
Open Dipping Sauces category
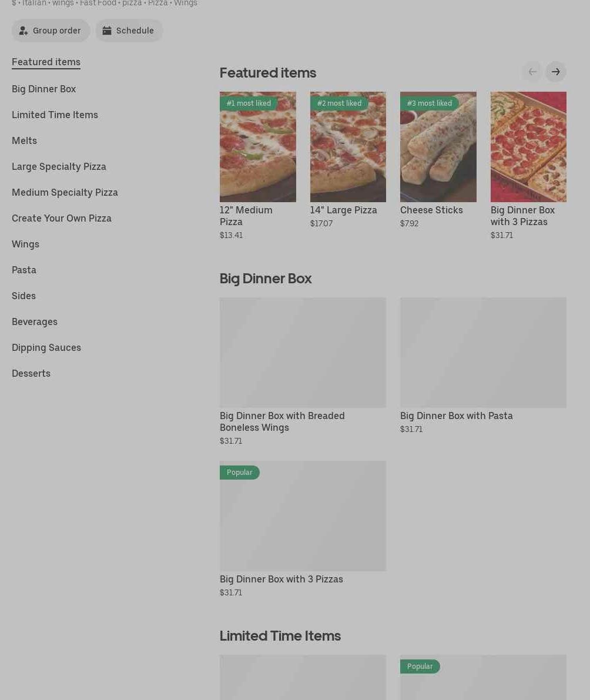[x=46, y=348]
